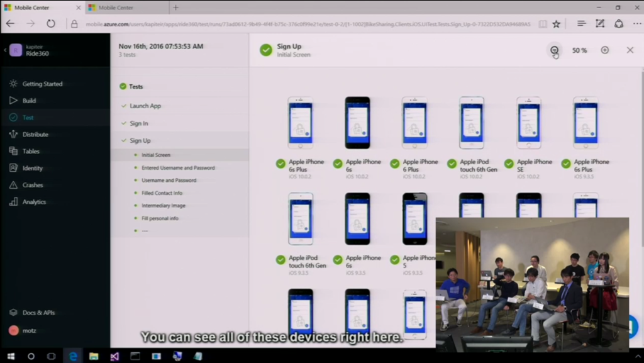
Task: Open iPhone SE screenshot
Action: tap(528, 123)
